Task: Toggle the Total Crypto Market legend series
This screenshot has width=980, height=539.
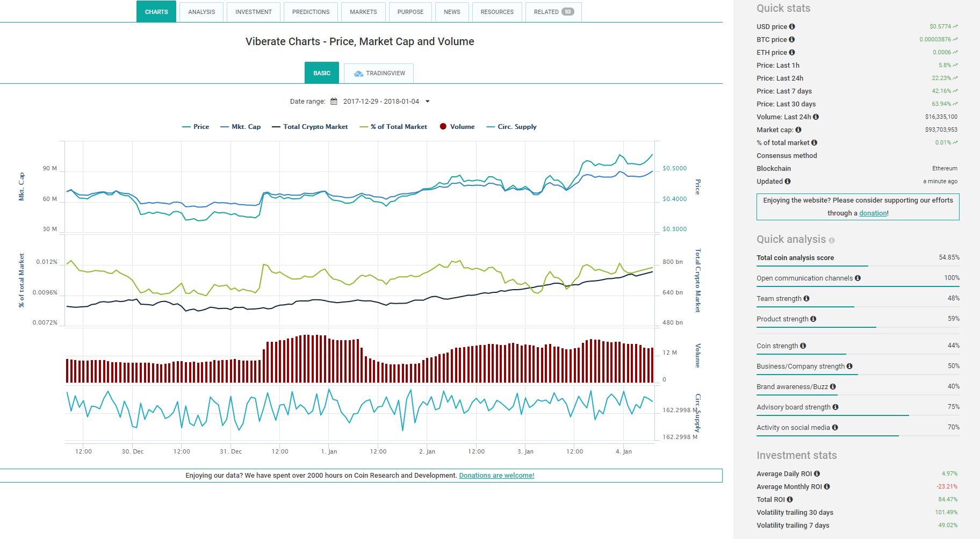Action: tap(310, 127)
